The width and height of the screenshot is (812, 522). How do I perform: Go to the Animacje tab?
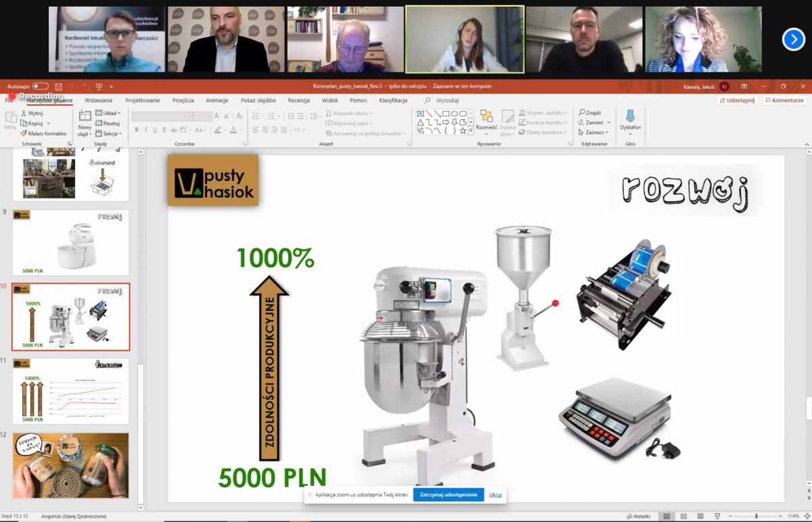[x=217, y=100]
